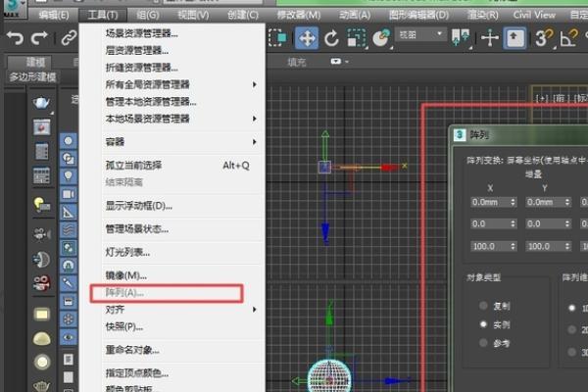Open the Rendered Frame Window icon
Screen dimensions: 588x392
coord(41,127)
